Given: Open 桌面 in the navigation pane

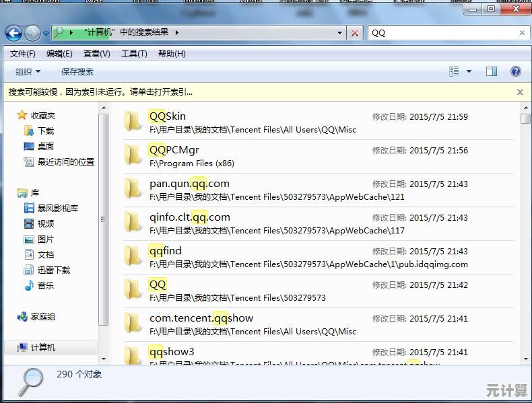Looking at the screenshot, I should click(x=46, y=147).
